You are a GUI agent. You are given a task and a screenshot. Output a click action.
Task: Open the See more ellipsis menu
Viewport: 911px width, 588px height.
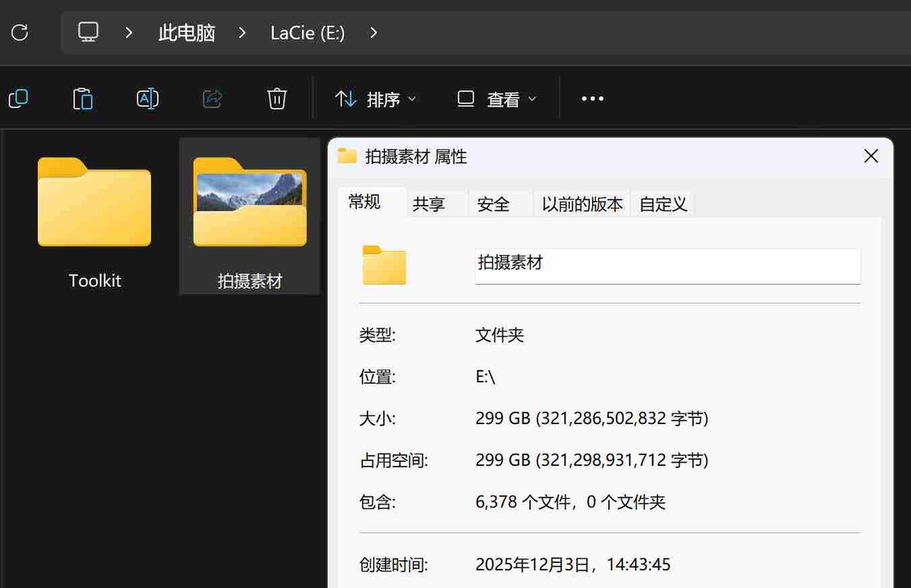tap(592, 99)
